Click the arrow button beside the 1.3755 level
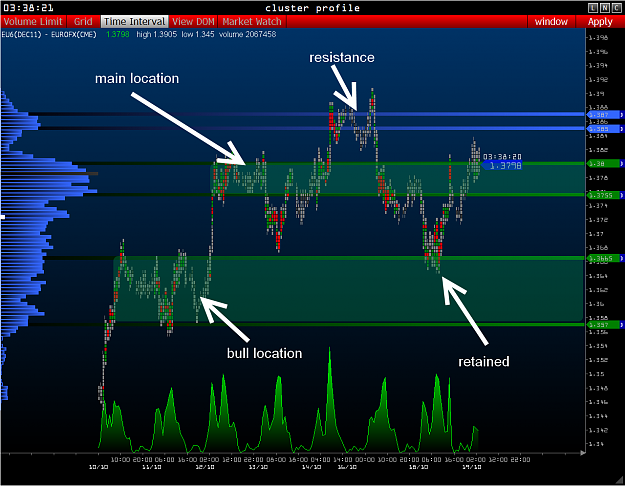 click(x=621, y=195)
